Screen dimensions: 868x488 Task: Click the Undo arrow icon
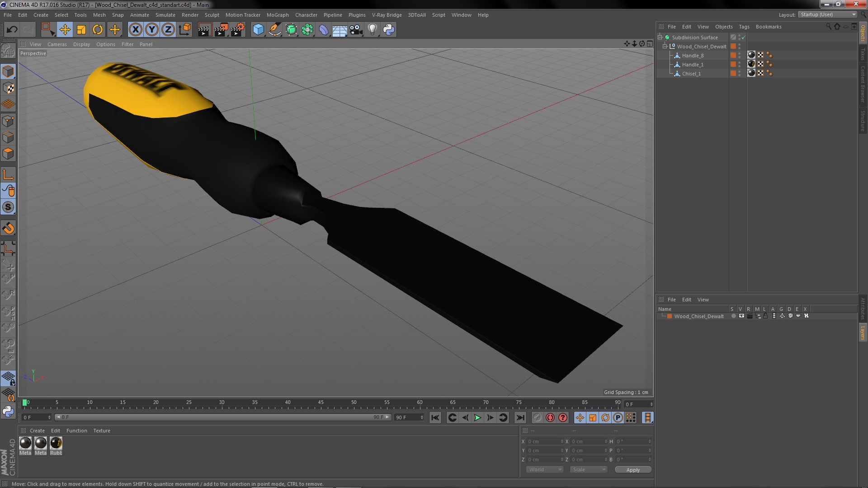tap(12, 30)
